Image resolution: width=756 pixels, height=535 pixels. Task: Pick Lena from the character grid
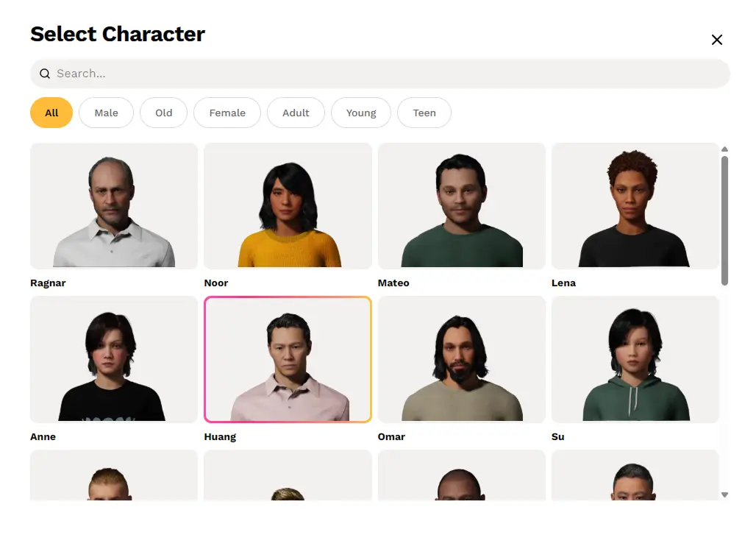point(635,206)
